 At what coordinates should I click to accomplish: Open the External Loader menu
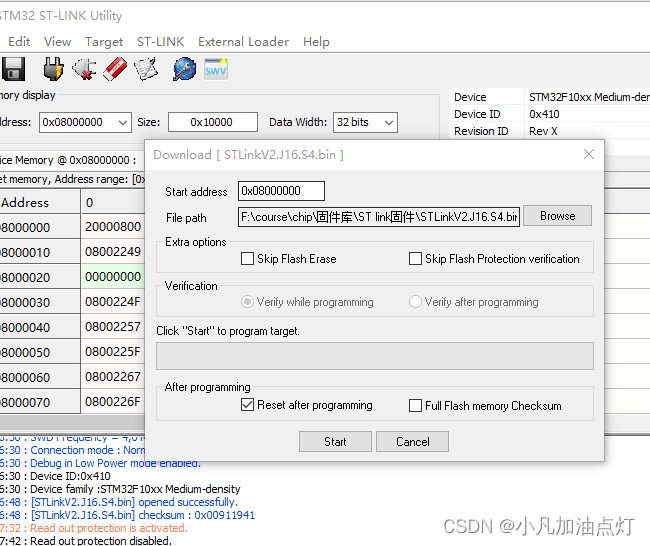[243, 42]
